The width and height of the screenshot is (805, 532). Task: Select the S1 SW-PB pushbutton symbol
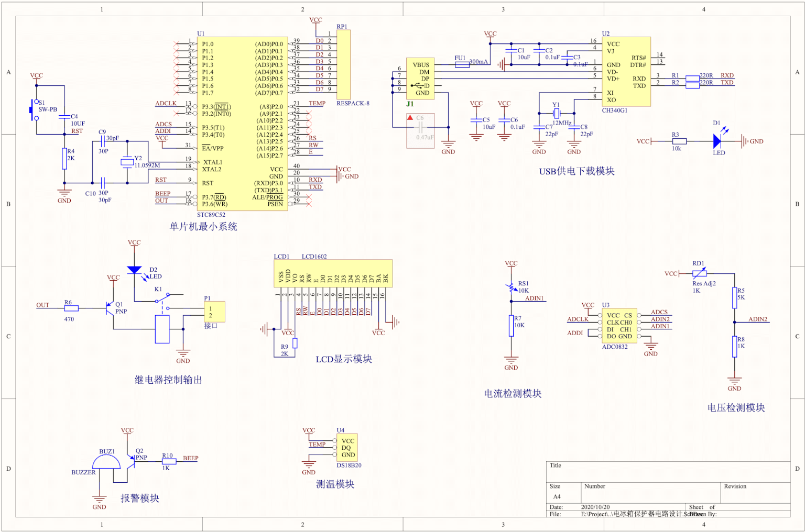(x=35, y=109)
